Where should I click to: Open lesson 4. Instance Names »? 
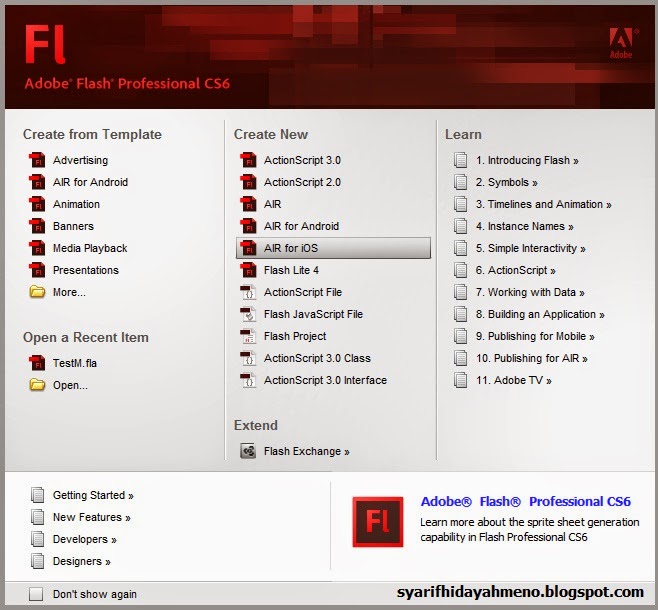[x=525, y=226]
